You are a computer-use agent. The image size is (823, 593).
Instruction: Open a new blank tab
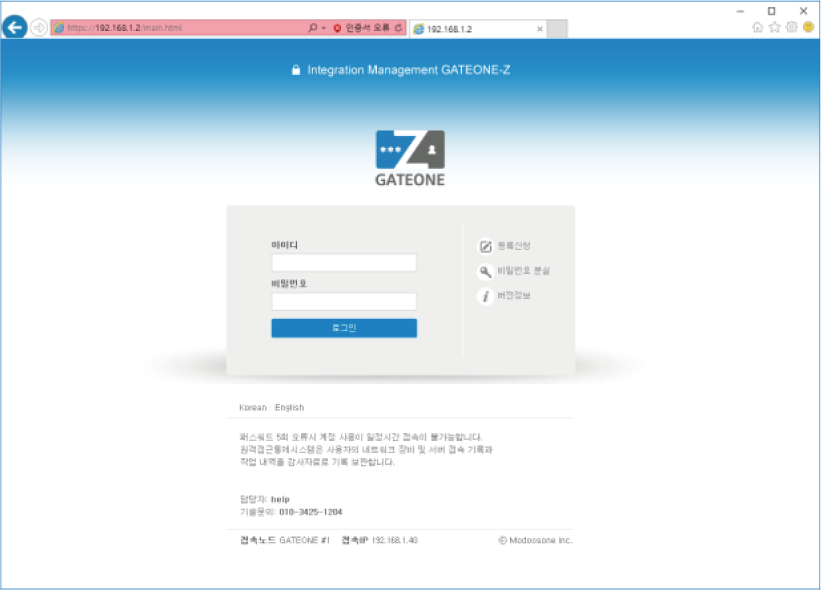[x=557, y=29]
